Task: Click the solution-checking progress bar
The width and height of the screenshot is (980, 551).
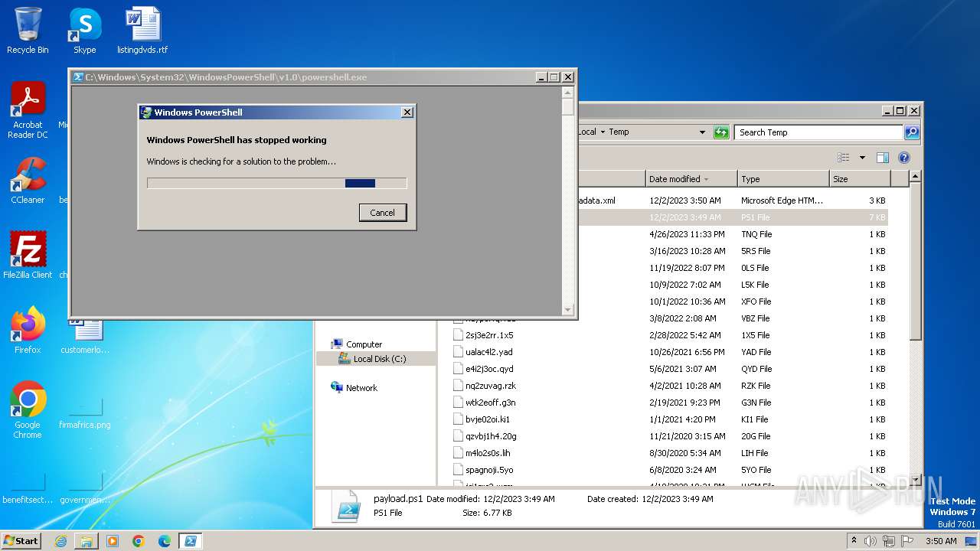Action: point(277,183)
